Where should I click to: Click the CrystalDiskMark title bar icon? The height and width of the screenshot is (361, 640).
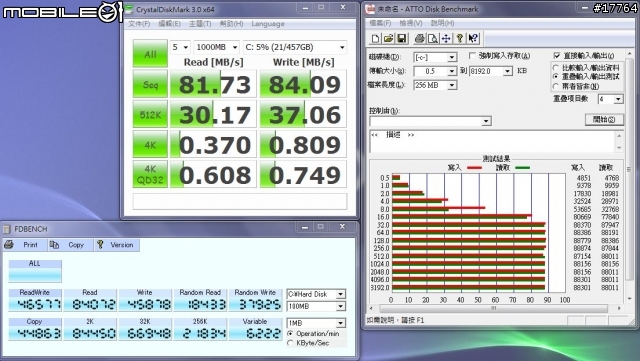[x=129, y=9]
